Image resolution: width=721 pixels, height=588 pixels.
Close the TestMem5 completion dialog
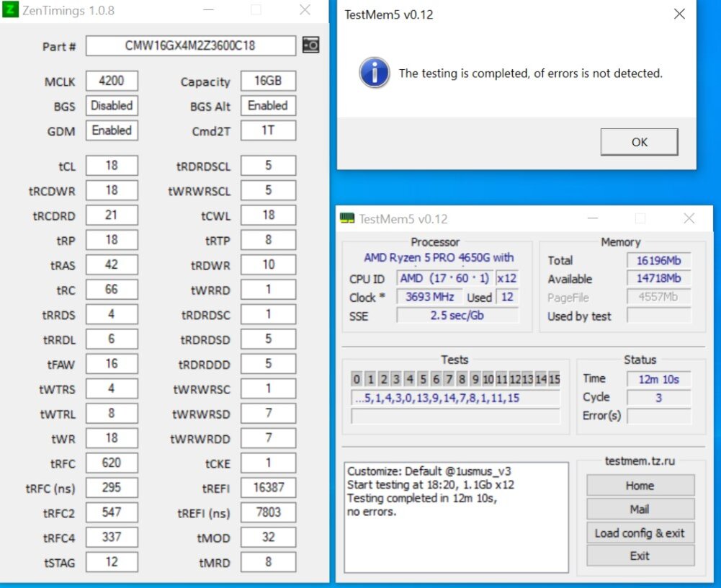pos(679,14)
